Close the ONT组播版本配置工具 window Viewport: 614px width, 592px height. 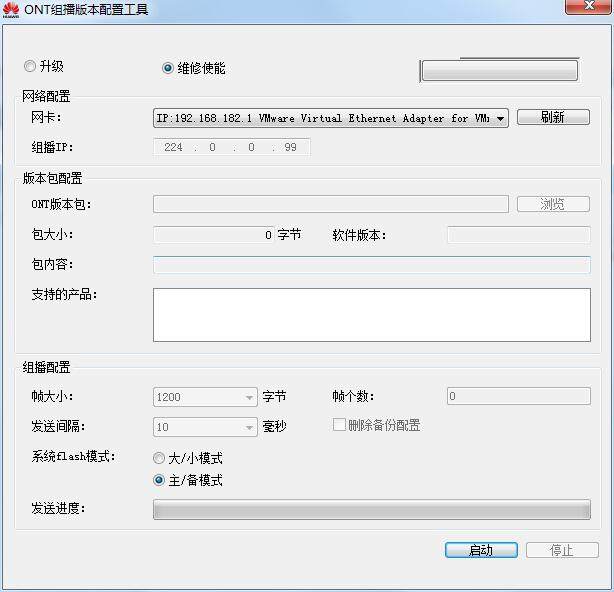point(587,7)
